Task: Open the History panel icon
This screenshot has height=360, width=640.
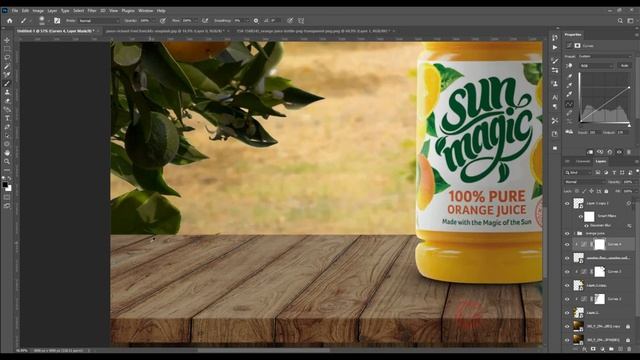Action: click(555, 38)
